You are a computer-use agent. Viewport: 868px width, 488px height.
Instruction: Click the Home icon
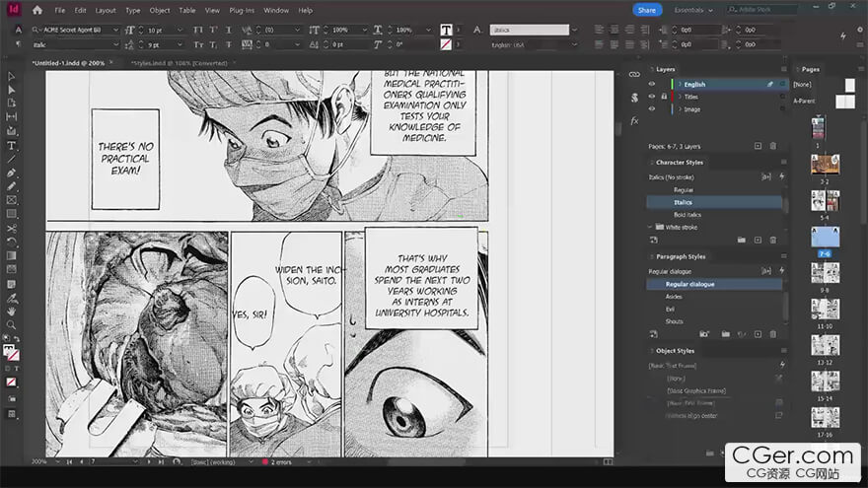(37, 10)
